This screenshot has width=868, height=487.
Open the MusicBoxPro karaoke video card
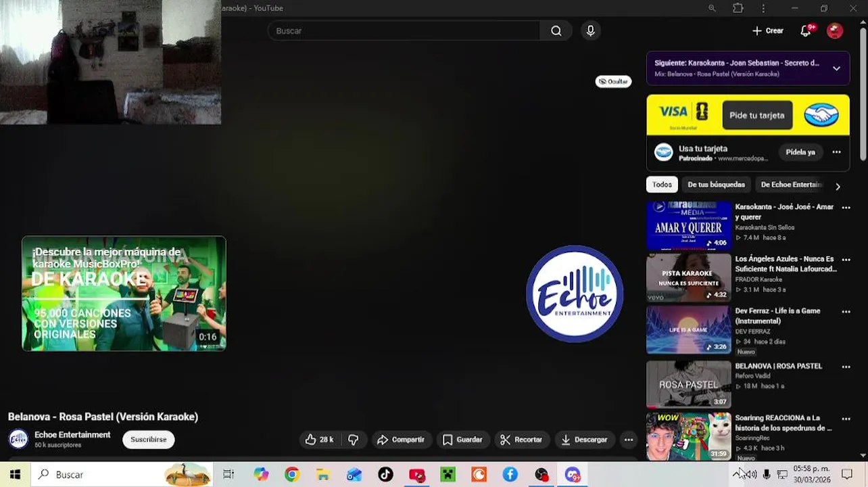(x=124, y=294)
